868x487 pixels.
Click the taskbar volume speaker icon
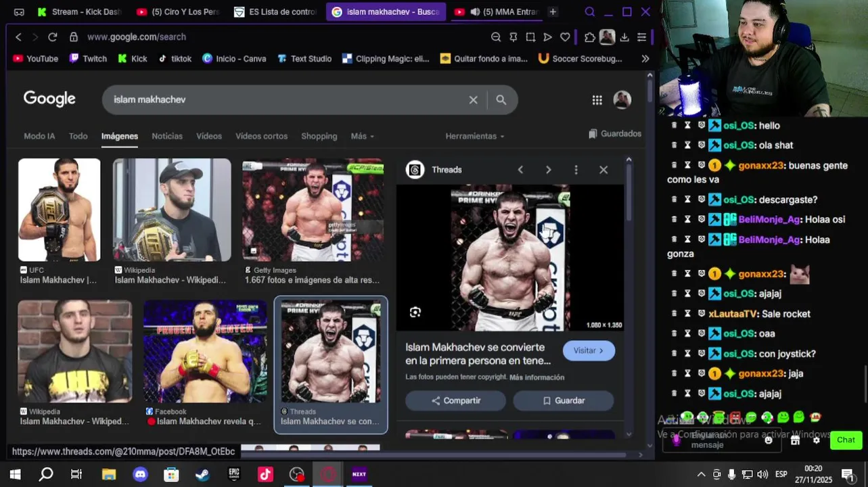[x=762, y=474]
